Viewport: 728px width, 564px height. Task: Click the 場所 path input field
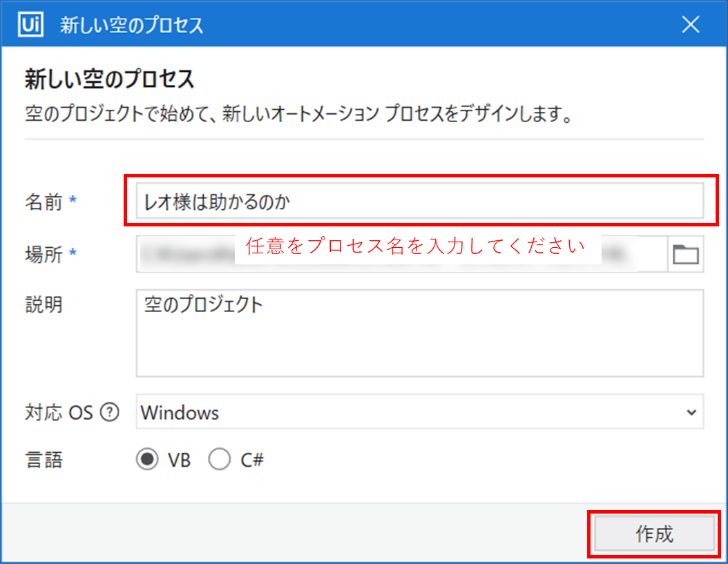tap(402, 254)
